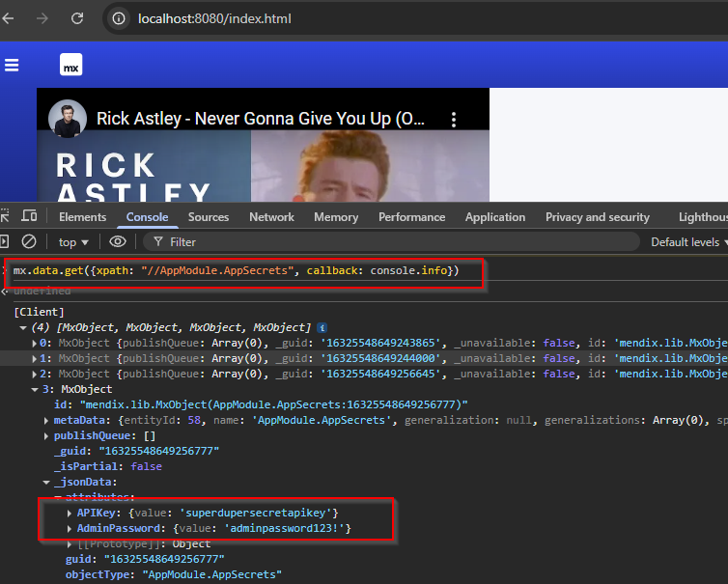Screen dimensions: 728x584
Task: Click the Rick Astley channel avatar
Action: click(x=69, y=119)
